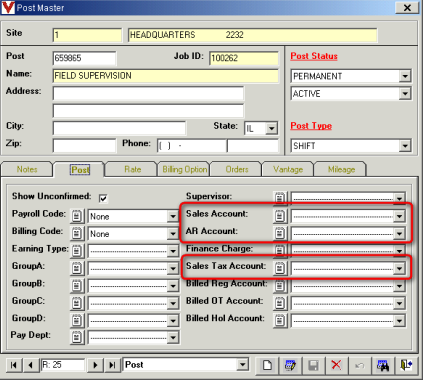
Task: Click the Job ID field 100262
Action: click(244, 58)
